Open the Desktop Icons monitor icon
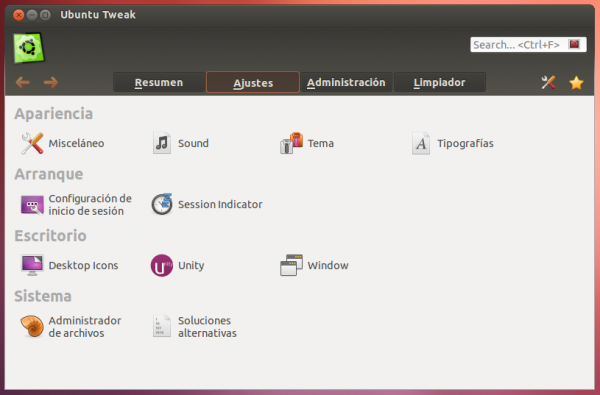The height and width of the screenshot is (395, 600). click(x=32, y=265)
